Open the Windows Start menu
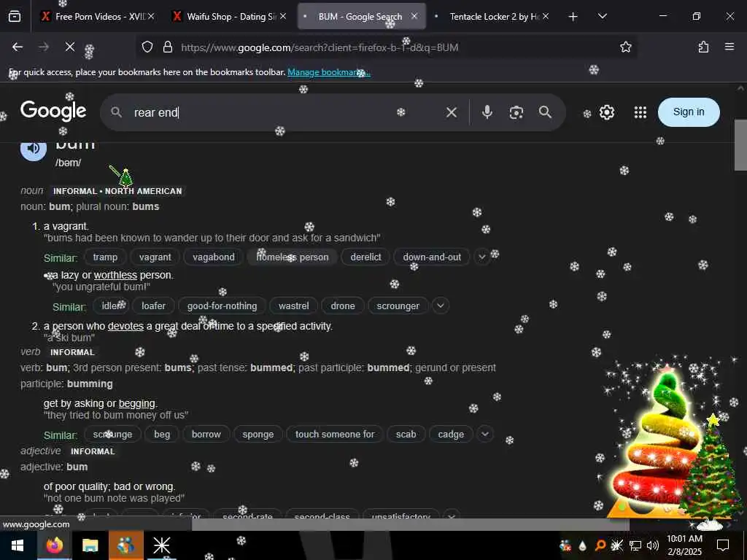The image size is (747, 560). (18, 545)
